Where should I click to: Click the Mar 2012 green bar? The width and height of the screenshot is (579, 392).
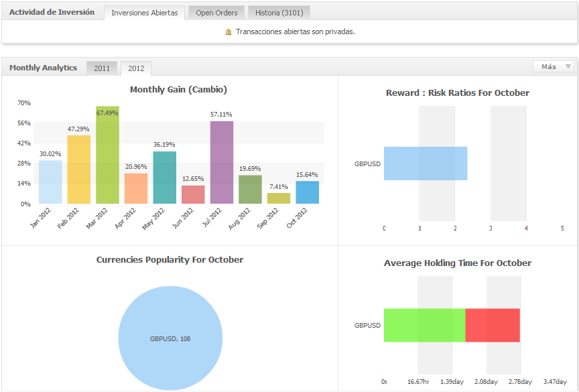(x=107, y=155)
